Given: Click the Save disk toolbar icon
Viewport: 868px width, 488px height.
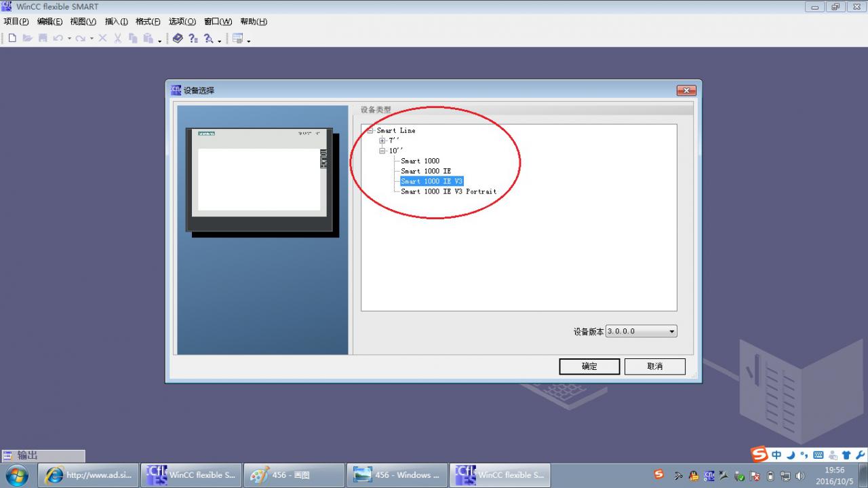Looking at the screenshot, I should tap(43, 38).
